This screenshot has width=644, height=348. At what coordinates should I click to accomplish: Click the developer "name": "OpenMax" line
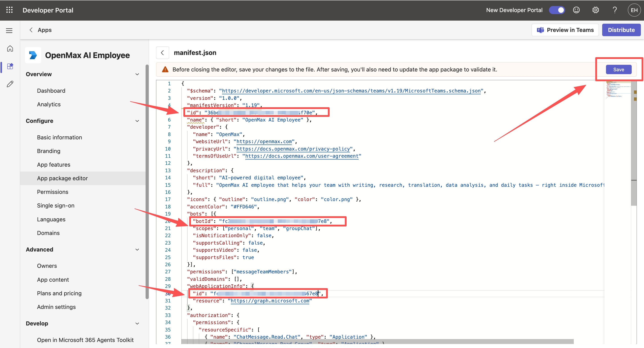[219, 134]
